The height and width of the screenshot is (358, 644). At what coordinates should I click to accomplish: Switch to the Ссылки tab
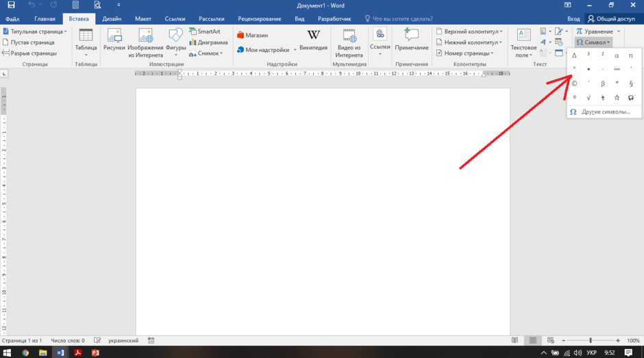175,19
